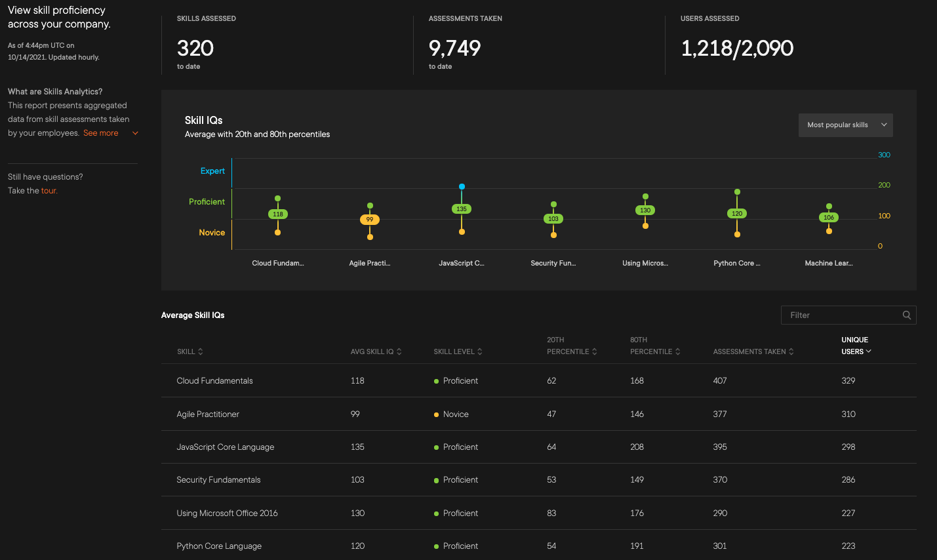
Task: Click the search magnifier icon in Filter box
Action: click(906, 315)
